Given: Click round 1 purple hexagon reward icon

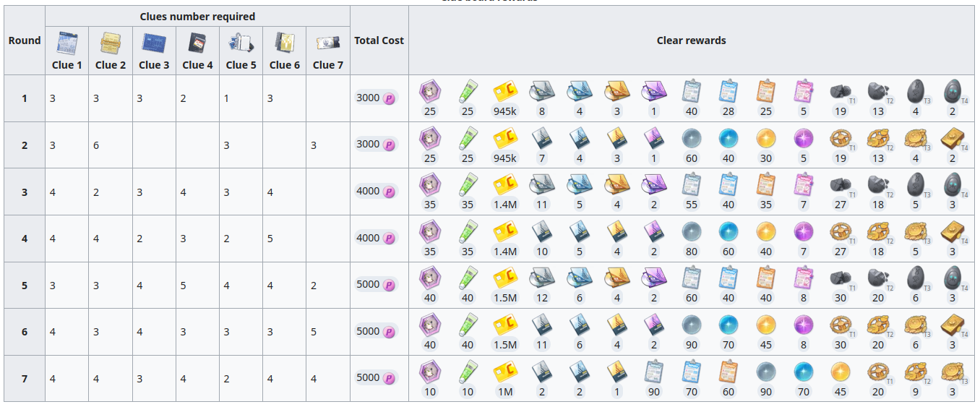Looking at the screenshot, I should pos(430,90).
